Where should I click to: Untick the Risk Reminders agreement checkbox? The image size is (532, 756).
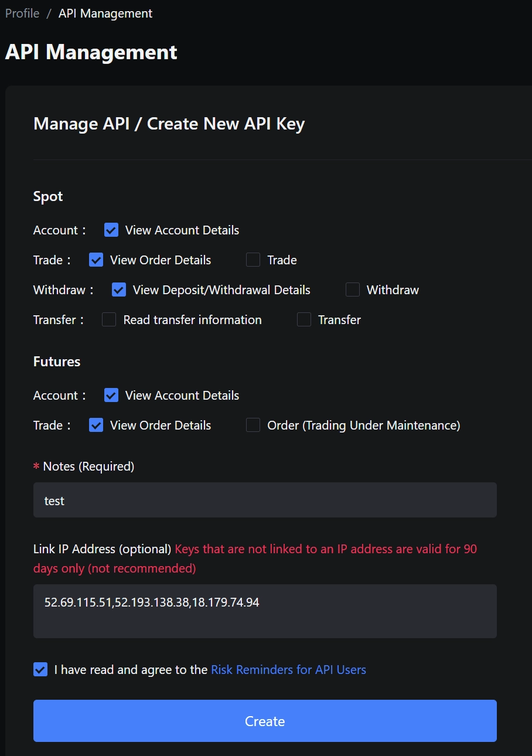coord(40,670)
